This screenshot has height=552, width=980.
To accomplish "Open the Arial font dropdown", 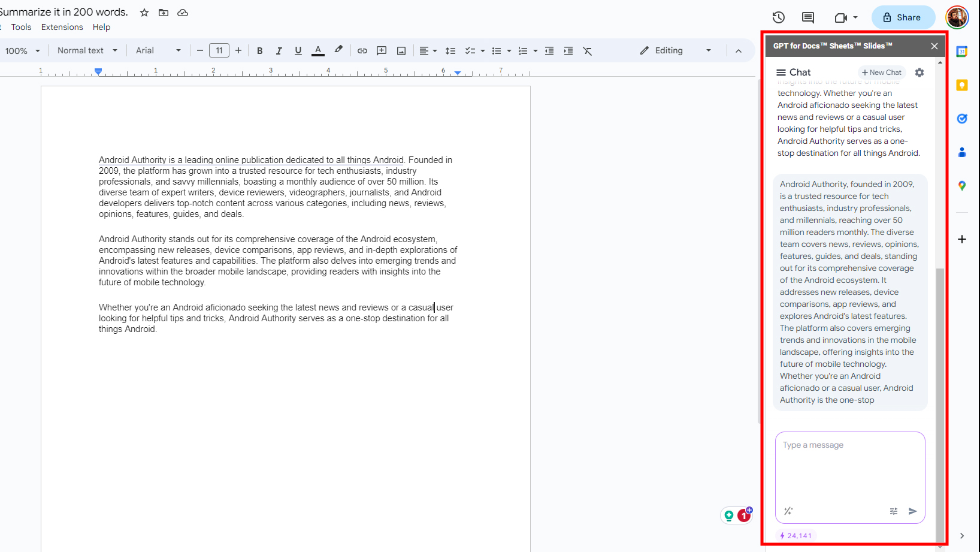I will pyautogui.click(x=158, y=51).
